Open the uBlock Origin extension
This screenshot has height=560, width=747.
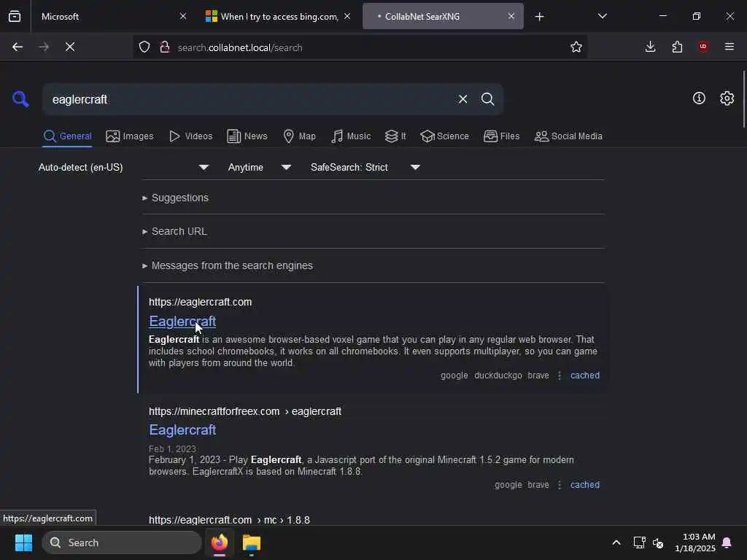pos(703,47)
